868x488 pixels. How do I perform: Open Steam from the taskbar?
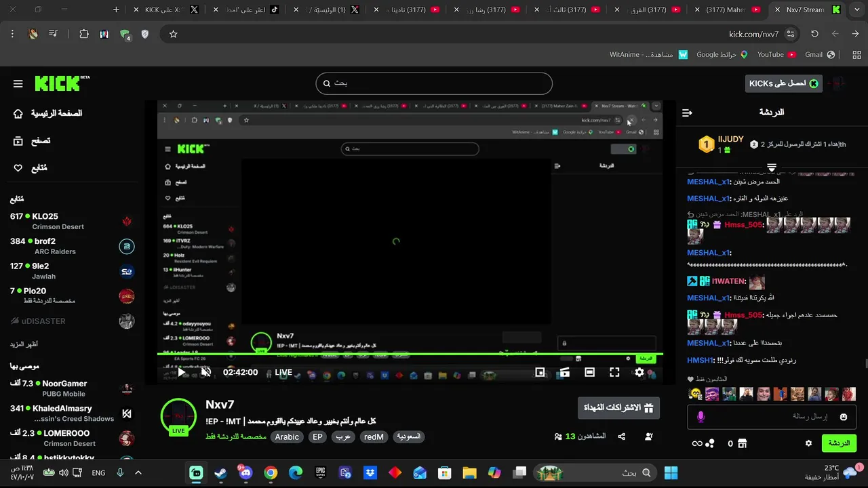pos(220,472)
